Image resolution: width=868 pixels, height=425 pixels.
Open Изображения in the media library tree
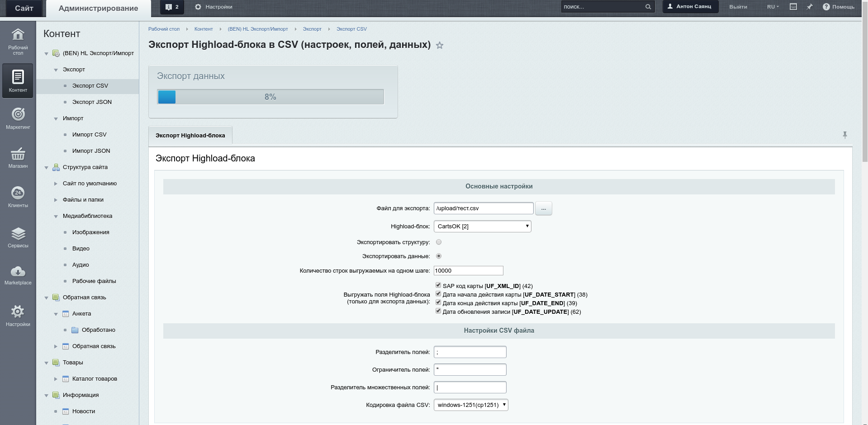pos(90,232)
